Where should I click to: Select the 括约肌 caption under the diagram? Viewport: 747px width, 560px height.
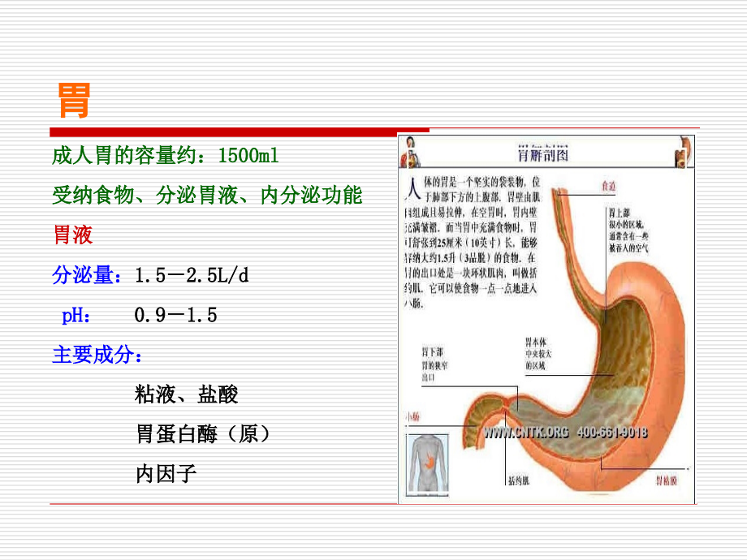pos(519,479)
